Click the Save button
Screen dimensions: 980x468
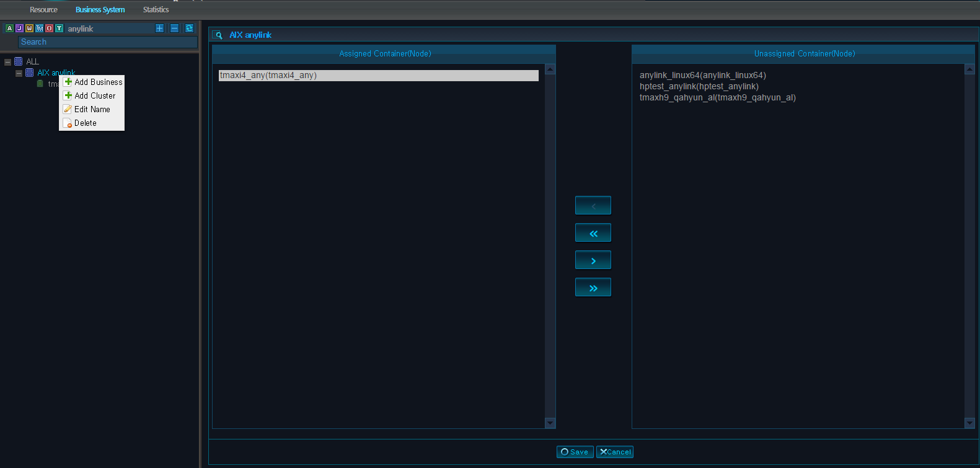[x=575, y=452]
